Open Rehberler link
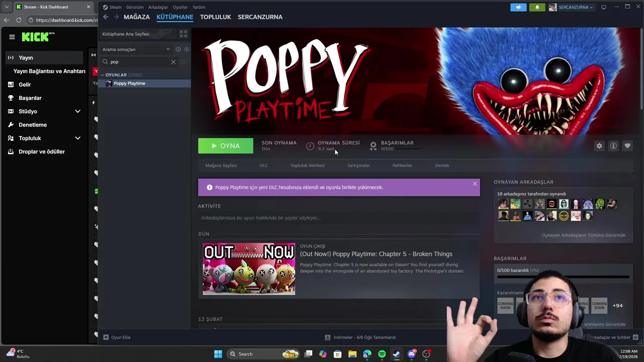Screen dimensions: 644x362 [402, 165]
